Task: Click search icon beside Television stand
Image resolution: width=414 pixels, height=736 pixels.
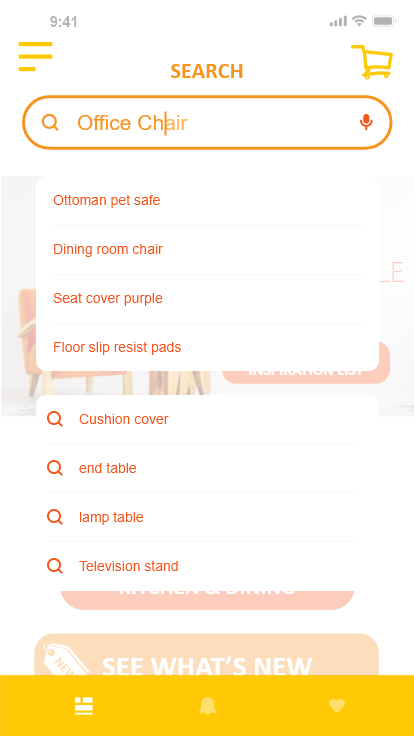Action: [55, 566]
